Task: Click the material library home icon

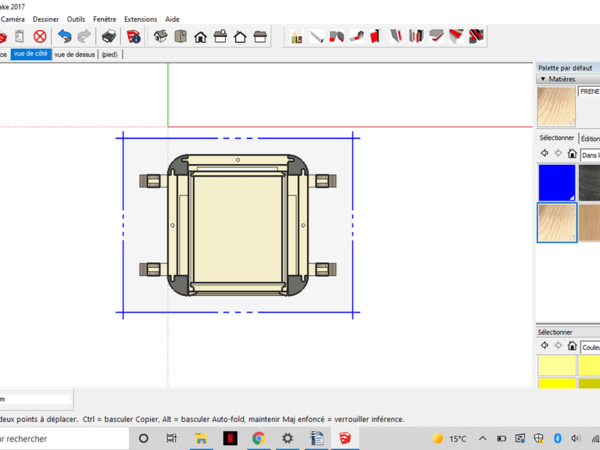Action: 571,154
